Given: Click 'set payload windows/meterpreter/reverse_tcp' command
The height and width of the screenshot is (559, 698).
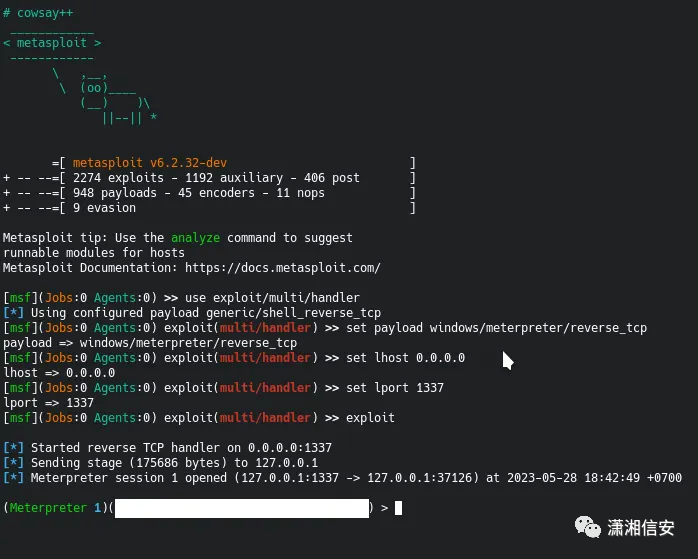Looking at the screenshot, I should (x=496, y=328).
